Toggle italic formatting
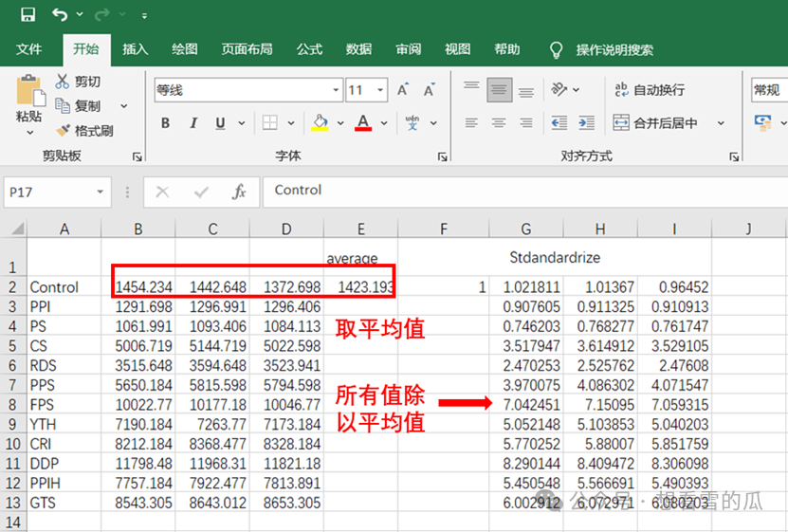The width and height of the screenshot is (788, 532). point(193,122)
